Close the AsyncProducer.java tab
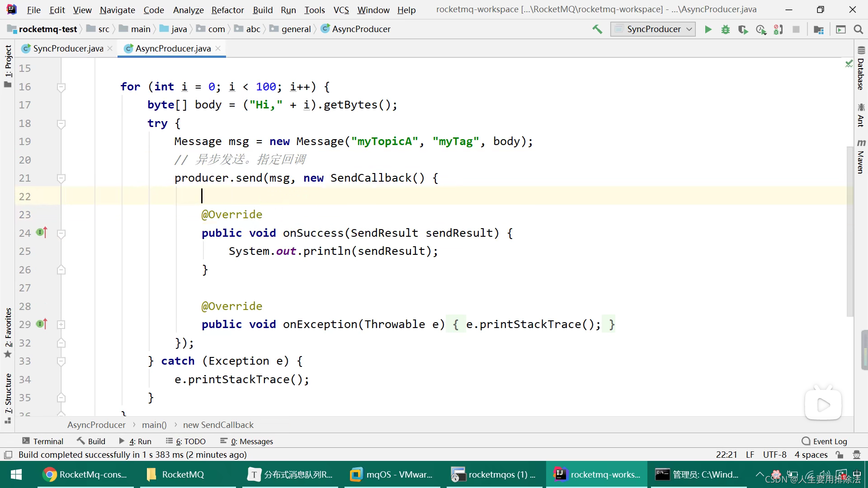Viewport: 868px width, 488px height. 218,48
